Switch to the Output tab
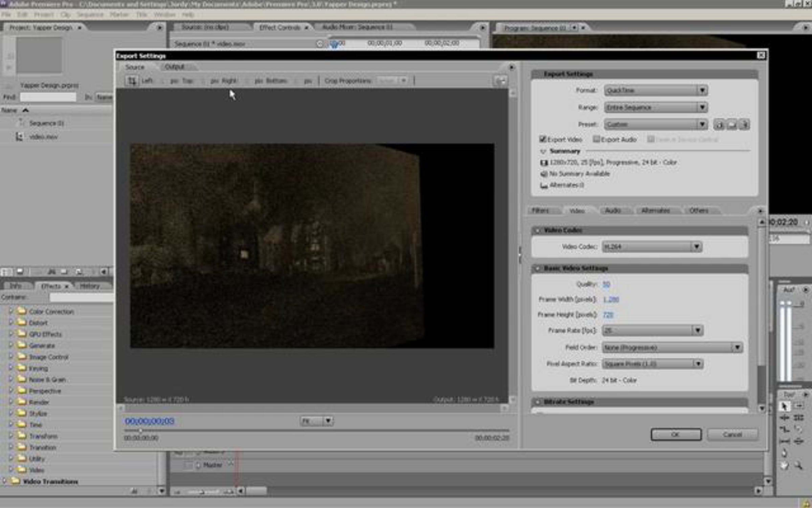812x508 pixels. 175,67
